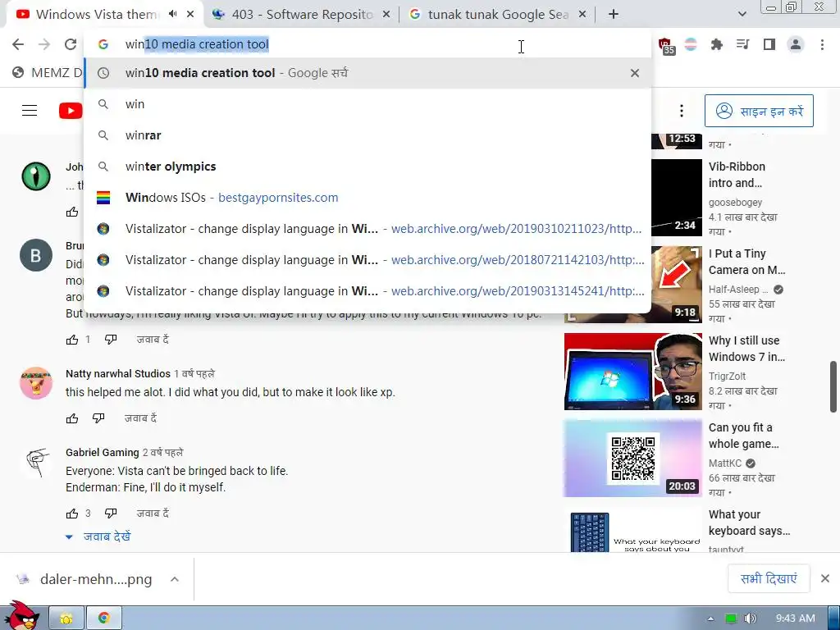
Task: Reply to Gabriel Gaming's comment
Action: tap(153, 514)
